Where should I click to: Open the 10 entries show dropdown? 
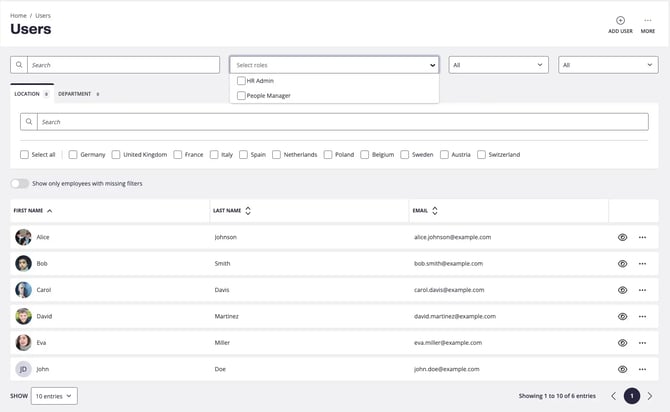tap(54, 396)
